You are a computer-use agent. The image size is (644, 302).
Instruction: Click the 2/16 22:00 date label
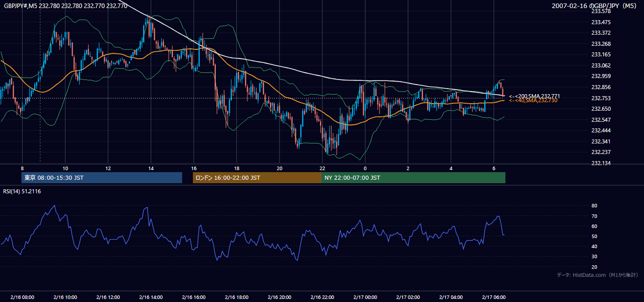point(323,297)
